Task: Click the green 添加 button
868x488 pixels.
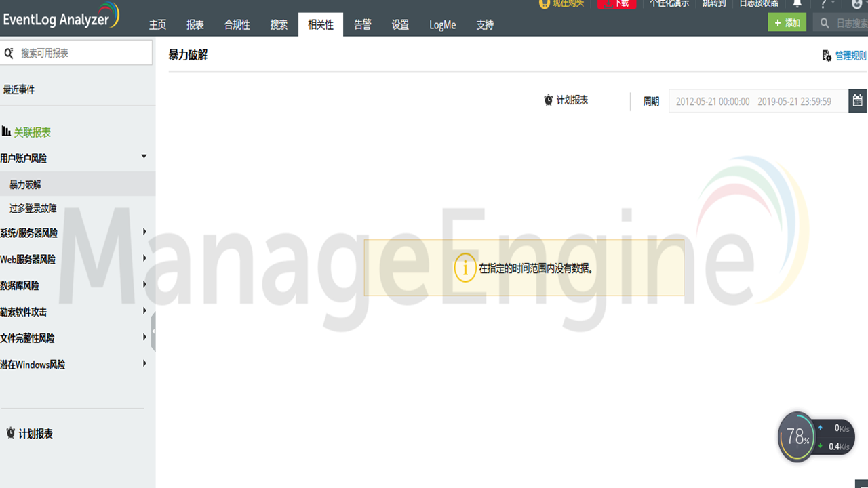Action: coord(787,22)
